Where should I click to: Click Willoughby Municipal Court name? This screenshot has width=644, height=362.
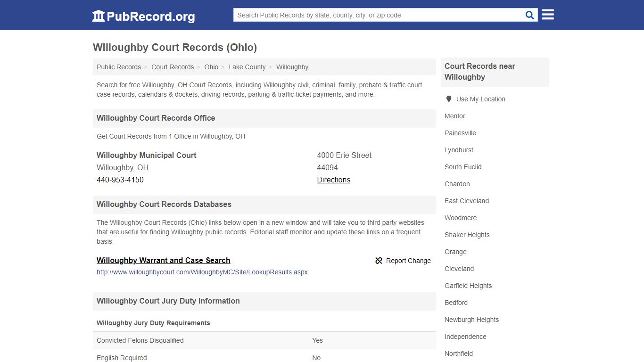tap(147, 155)
